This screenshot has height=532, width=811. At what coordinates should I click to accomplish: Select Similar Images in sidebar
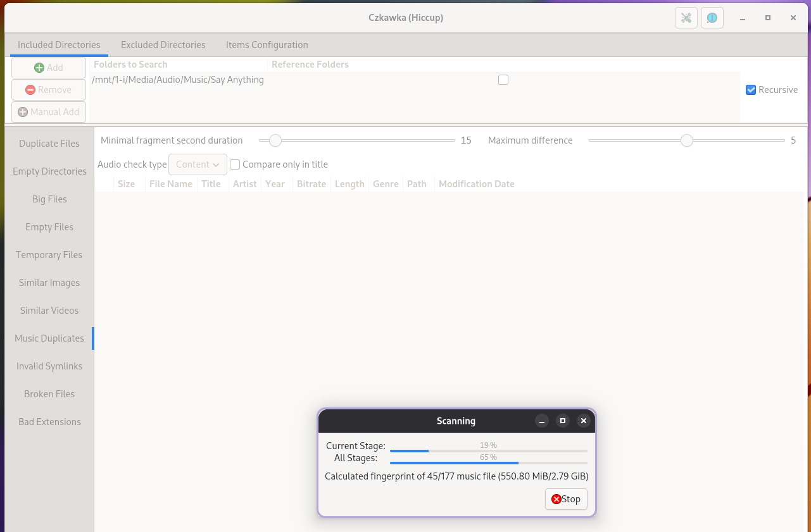click(49, 283)
